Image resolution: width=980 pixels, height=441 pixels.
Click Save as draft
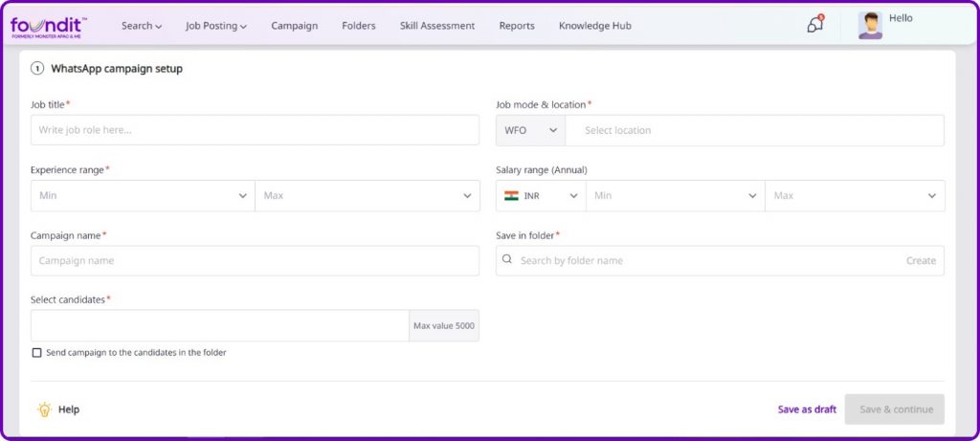pos(807,409)
